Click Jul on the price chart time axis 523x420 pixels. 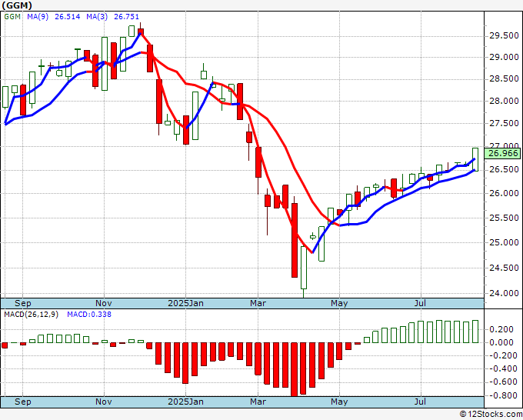point(420,303)
